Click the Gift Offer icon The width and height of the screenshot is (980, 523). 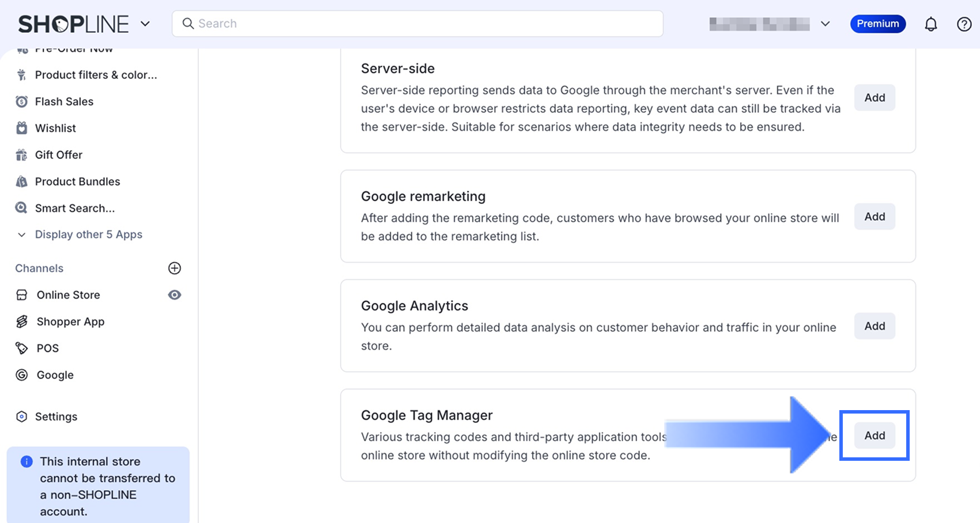22,155
